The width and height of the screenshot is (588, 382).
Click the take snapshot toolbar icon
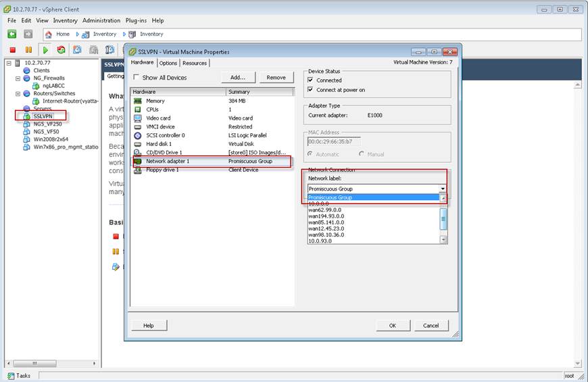[77, 49]
